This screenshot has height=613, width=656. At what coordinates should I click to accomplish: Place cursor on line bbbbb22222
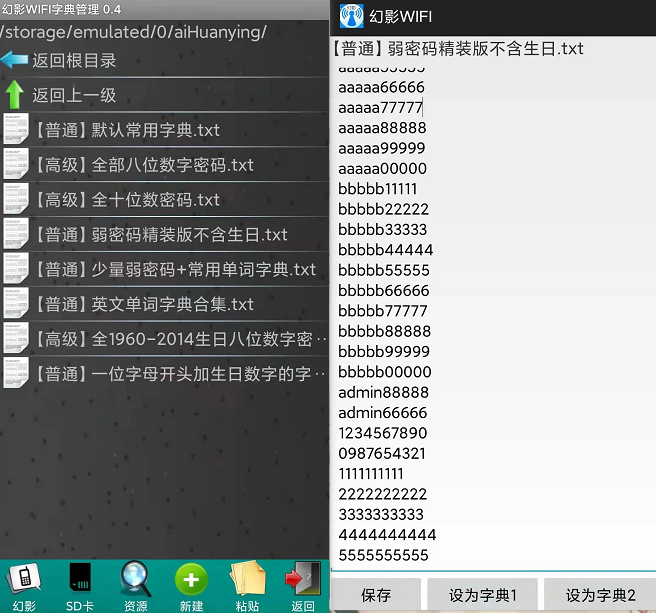pyautogui.click(x=383, y=209)
